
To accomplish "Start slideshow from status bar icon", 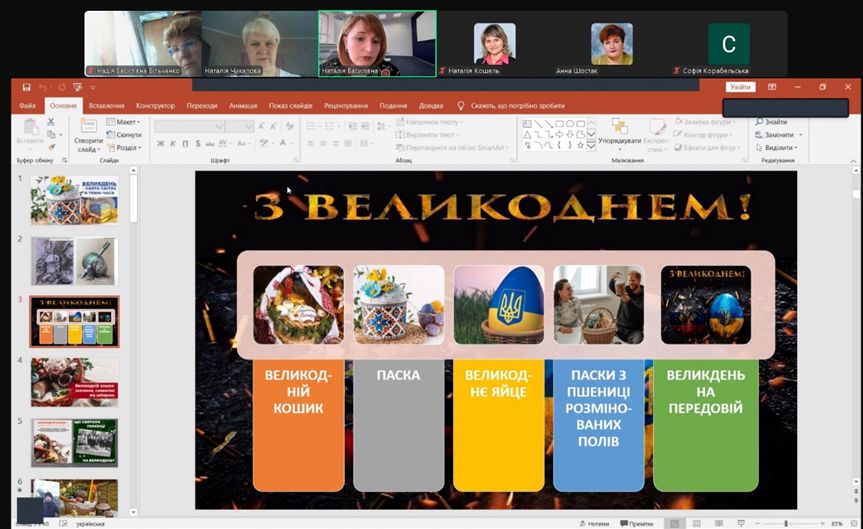I will 743,523.
